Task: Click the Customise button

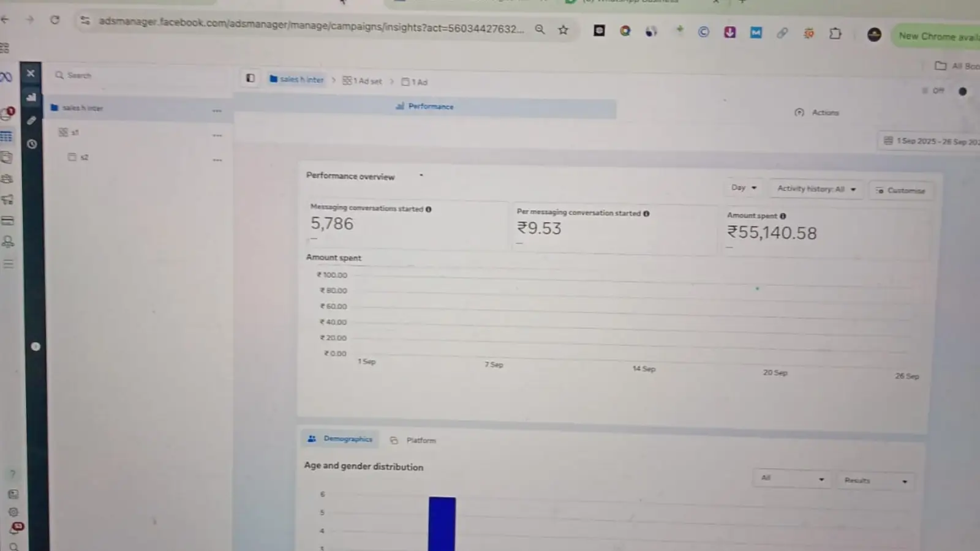Action: tap(900, 190)
